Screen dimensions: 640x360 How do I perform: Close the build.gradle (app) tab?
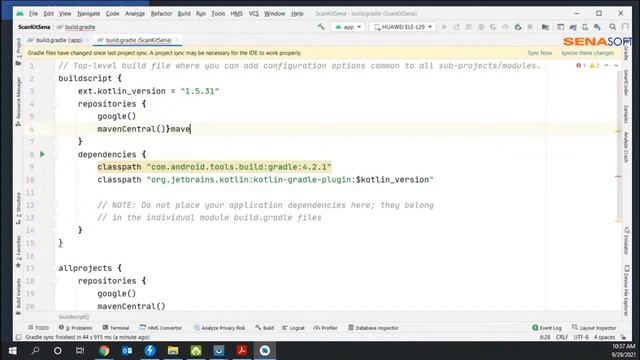click(x=88, y=40)
